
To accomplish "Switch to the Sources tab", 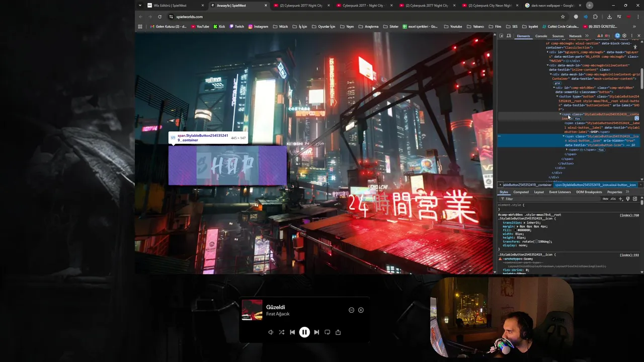I will pyautogui.click(x=558, y=36).
